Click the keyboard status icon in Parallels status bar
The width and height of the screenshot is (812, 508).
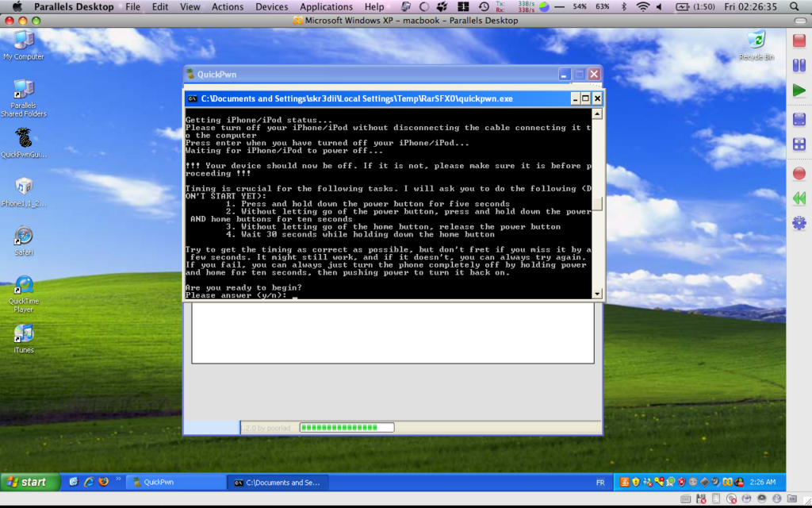click(x=686, y=499)
